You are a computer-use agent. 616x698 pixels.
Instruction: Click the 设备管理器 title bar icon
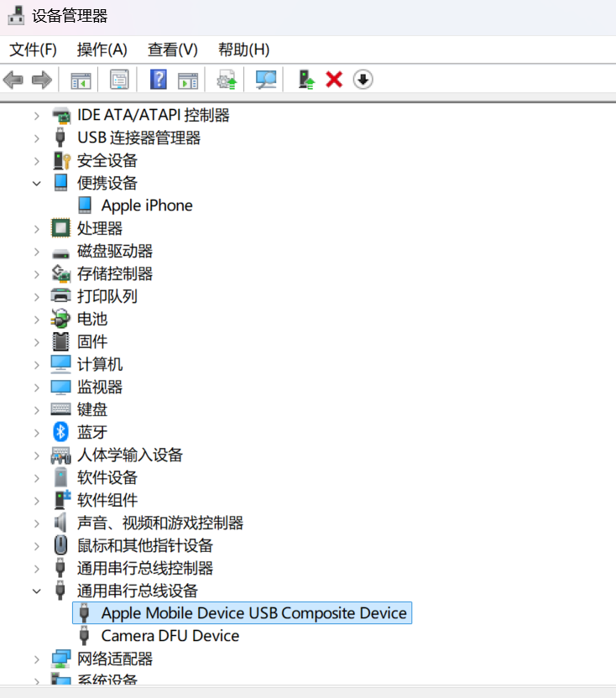coord(17,16)
